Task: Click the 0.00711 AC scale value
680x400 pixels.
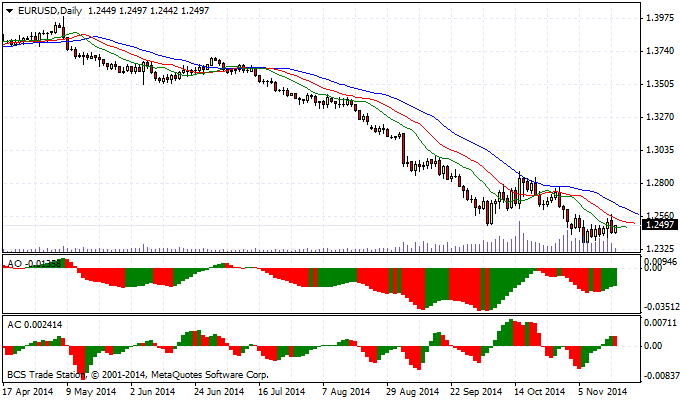Action: tap(660, 322)
